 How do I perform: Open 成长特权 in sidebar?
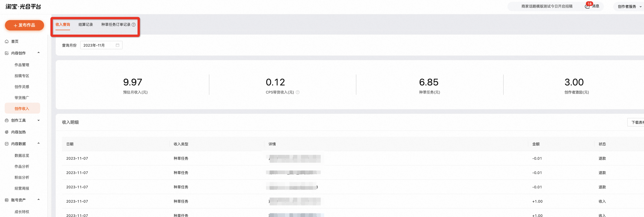tap(22, 212)
